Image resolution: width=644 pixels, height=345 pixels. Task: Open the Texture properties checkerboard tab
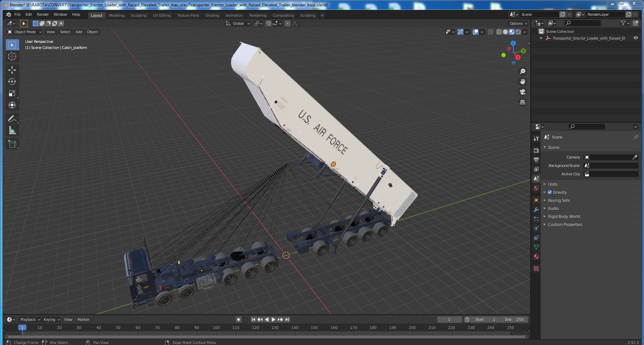[x=536, y=269]
